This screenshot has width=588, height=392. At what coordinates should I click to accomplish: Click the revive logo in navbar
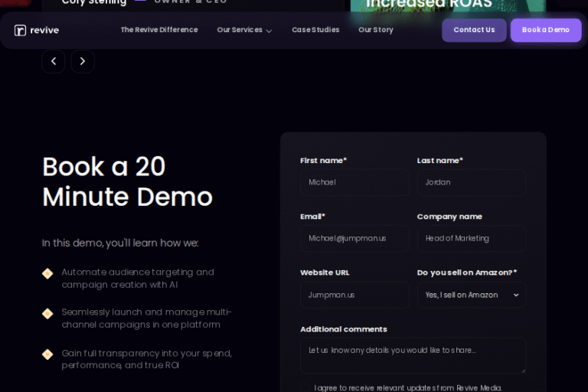click(36, 30)
